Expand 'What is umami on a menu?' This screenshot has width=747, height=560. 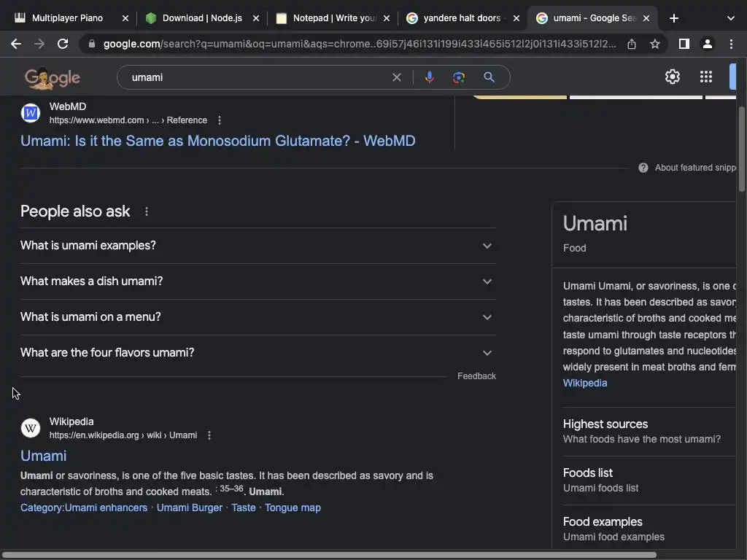click(258, 317)
